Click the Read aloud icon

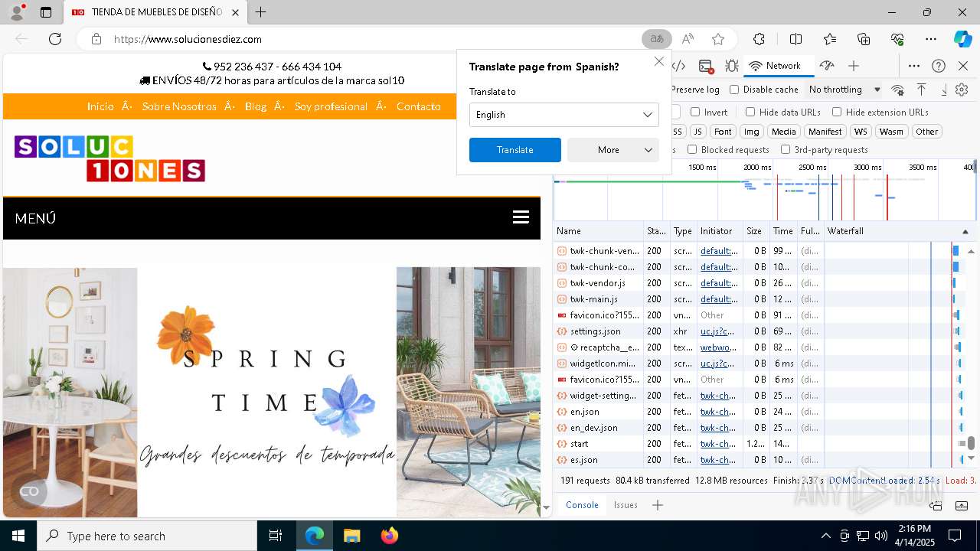[688, 39]
